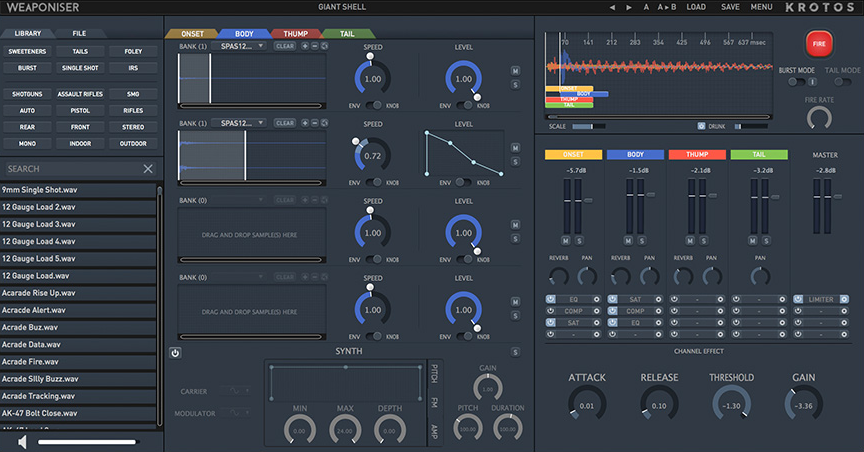Image resolution: width=864 pixels, height=452 pixels.
Task: Click the speaker volume icon
Action: [21, 440]
